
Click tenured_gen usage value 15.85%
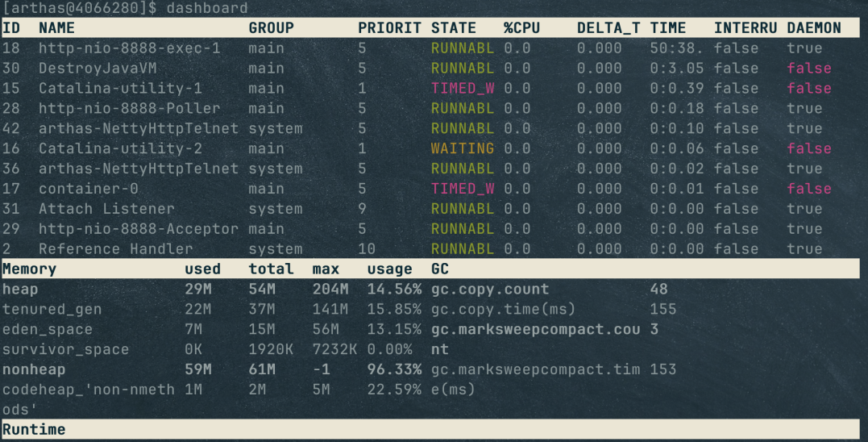(394, 309)
